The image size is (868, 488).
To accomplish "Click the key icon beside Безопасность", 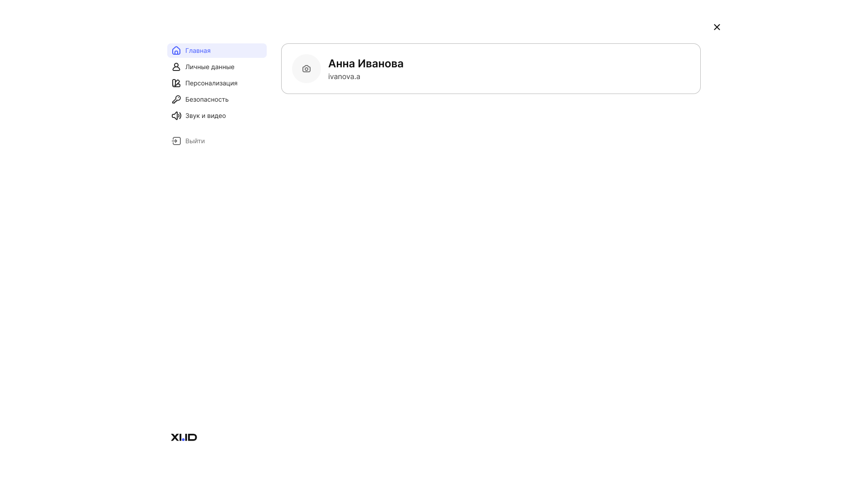I will [176, 99].
